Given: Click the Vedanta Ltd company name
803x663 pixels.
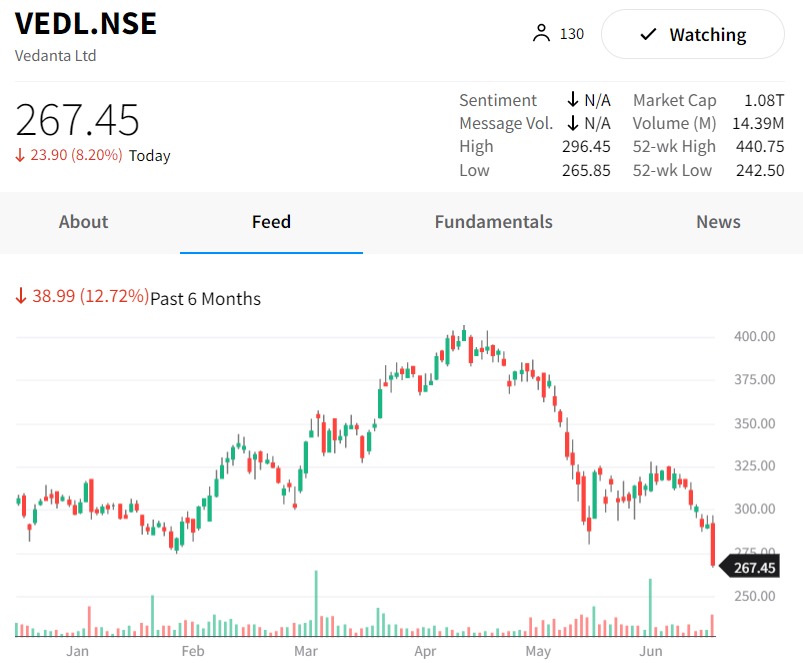Looking at the screenshot, I should tap(56, 56).
